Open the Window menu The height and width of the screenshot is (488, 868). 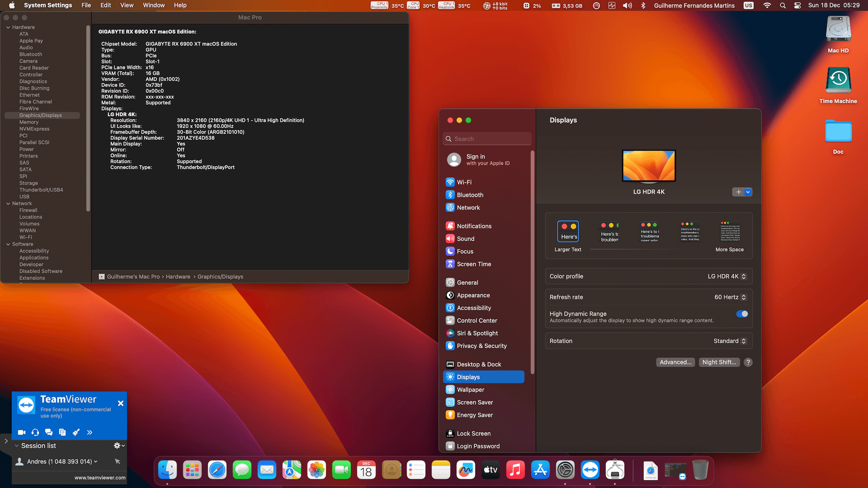154,5
